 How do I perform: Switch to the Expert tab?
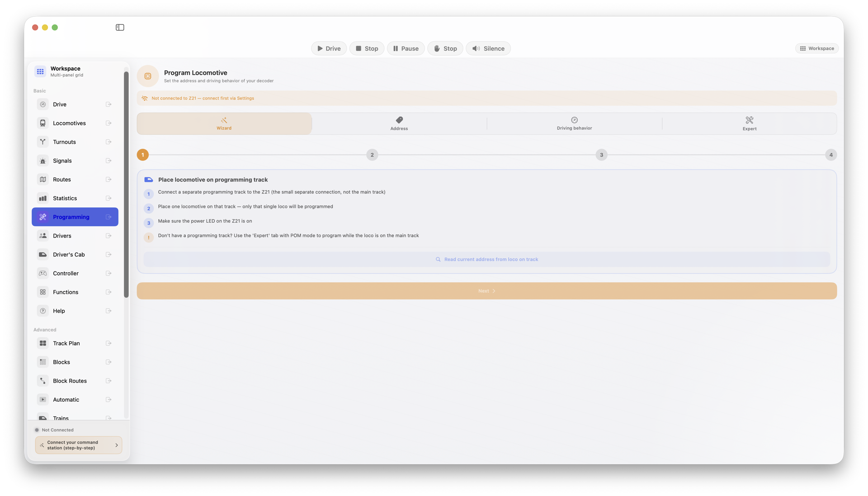[x=749, y=124]
